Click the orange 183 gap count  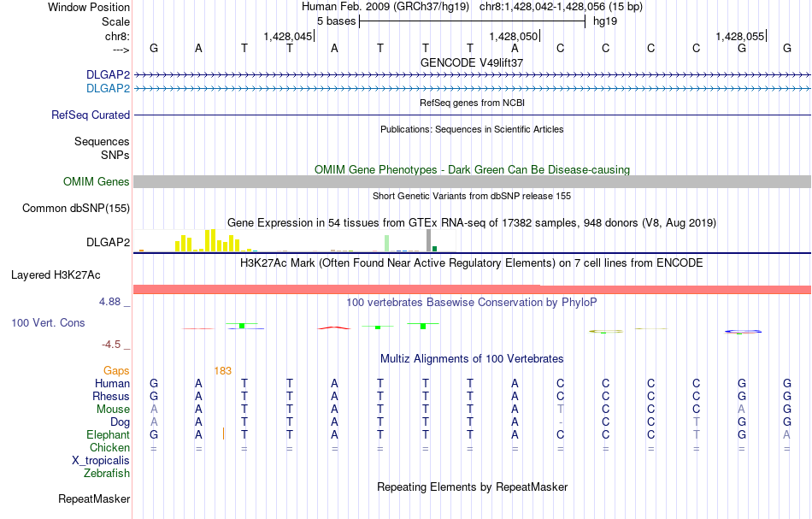223,371
